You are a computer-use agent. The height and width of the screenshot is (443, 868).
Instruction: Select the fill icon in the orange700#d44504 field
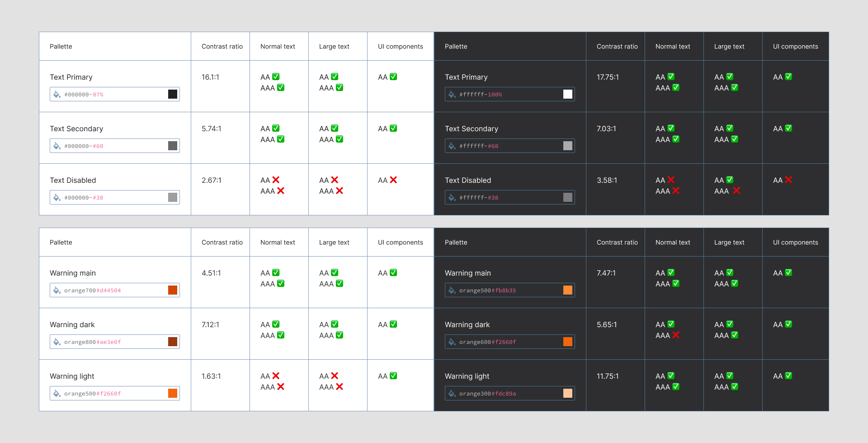pos(57,290)
